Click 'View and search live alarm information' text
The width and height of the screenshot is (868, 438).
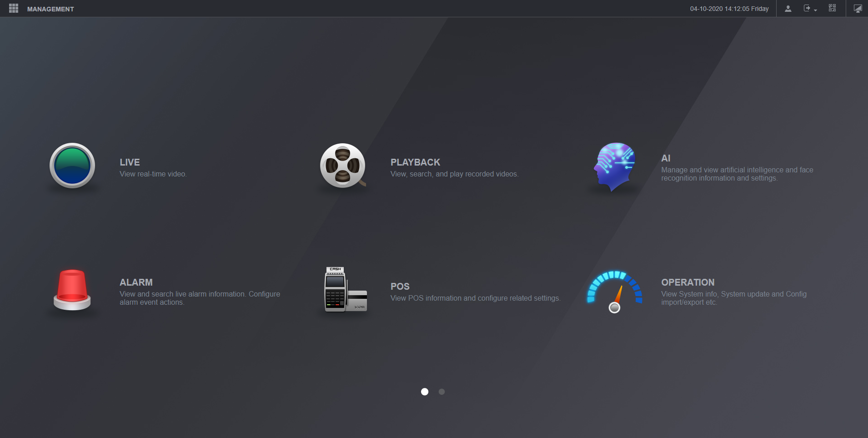(200, 298)
